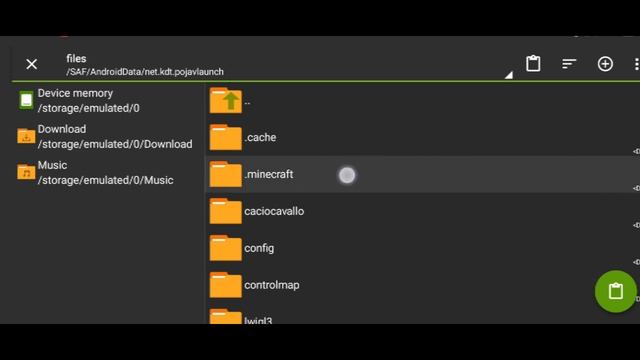The width and height of the screenshot is (640, 360).
Task: Click the config folder icon
Action: 225,248
